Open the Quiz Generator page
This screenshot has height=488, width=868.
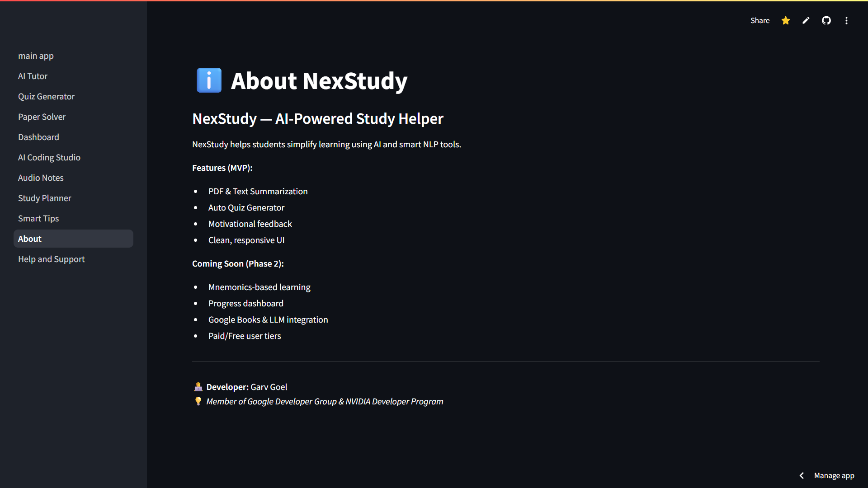[46, 96]
